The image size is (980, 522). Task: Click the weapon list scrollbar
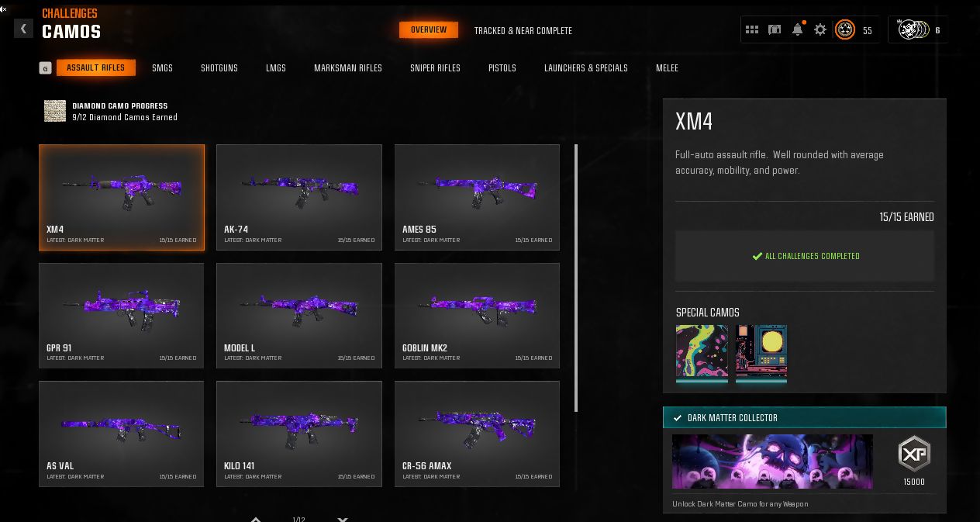tap(576, 278)
